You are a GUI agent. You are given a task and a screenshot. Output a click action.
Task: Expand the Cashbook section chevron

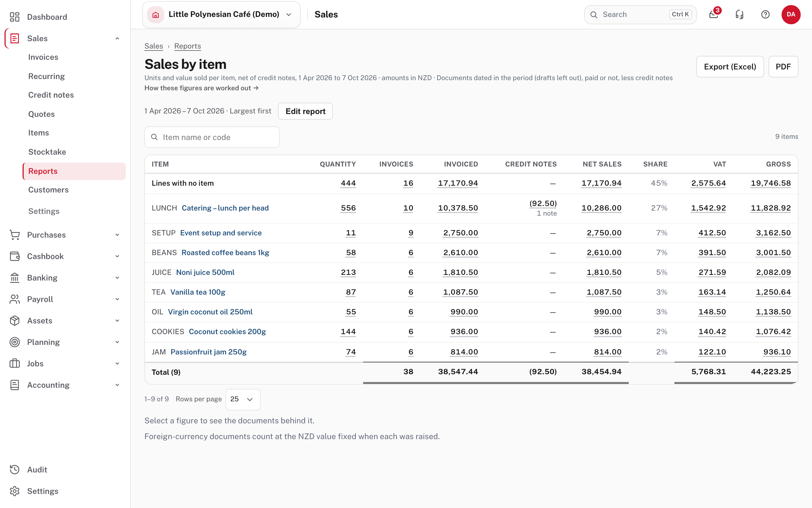[118, 256]
